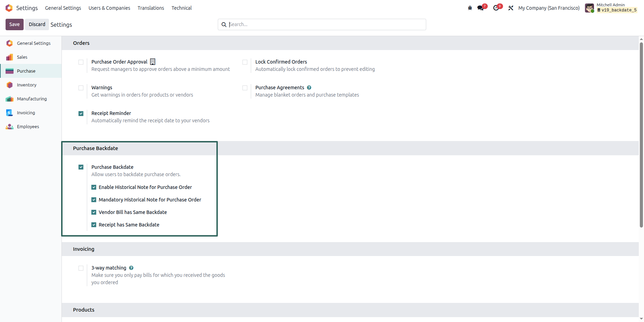Save the settings changes
Screen dimensions: 644x322
pyautogui.click(x=15, y=24)
